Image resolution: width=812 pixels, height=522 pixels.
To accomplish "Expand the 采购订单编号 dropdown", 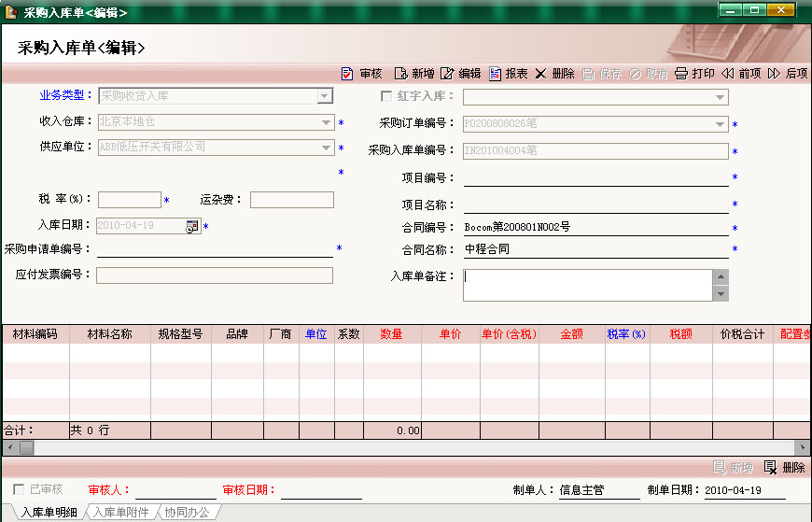I will pos(720,124).
